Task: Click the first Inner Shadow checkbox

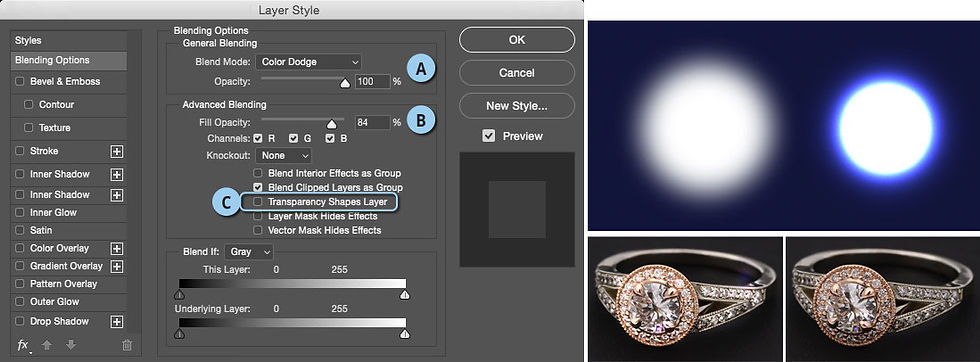Action: pyautogui.click(x=19, y=174)
